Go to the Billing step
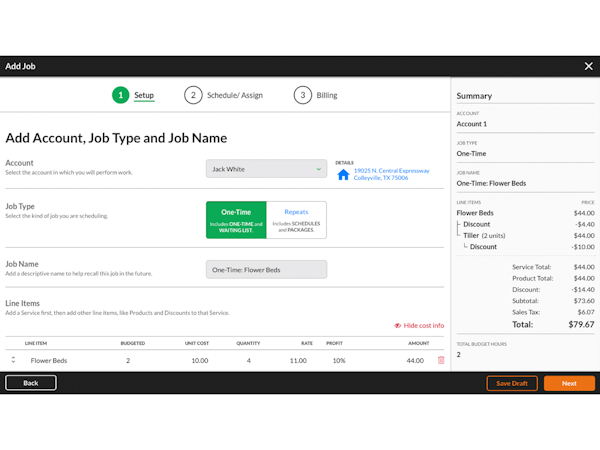The height and width of the screenshot is (450, 600). [327, 95]
